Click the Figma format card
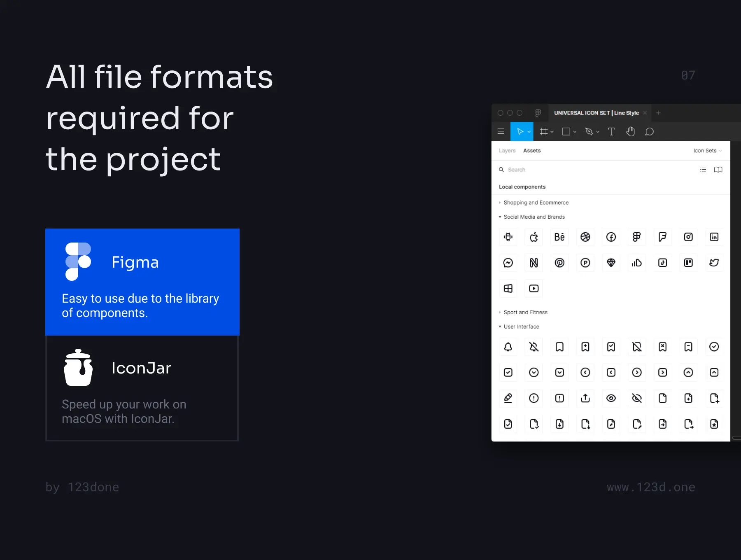 click(142, 282)
